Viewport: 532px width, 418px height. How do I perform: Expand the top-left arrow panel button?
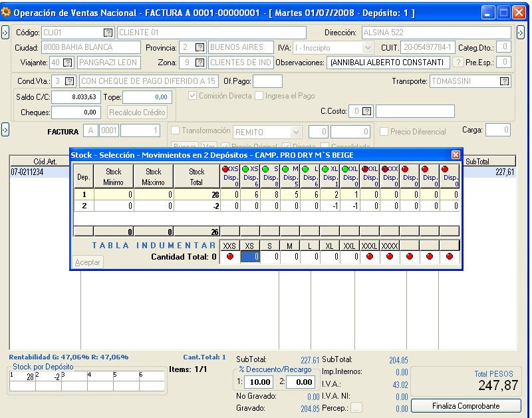pos(4,33)
